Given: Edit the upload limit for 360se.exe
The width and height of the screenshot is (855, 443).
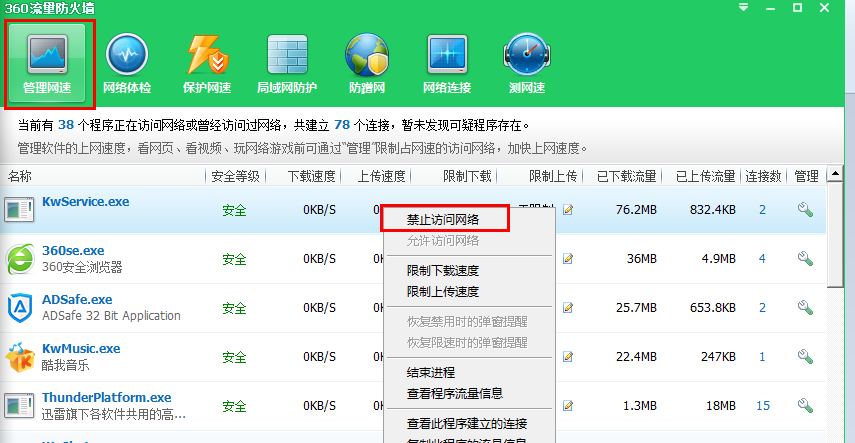Looking at the screenshot, I should [x=568, y=259].
